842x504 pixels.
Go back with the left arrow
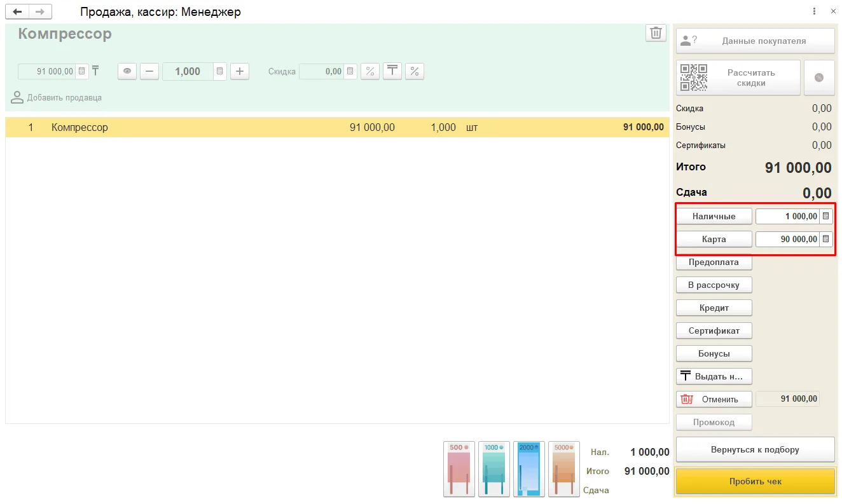(17, 11)
